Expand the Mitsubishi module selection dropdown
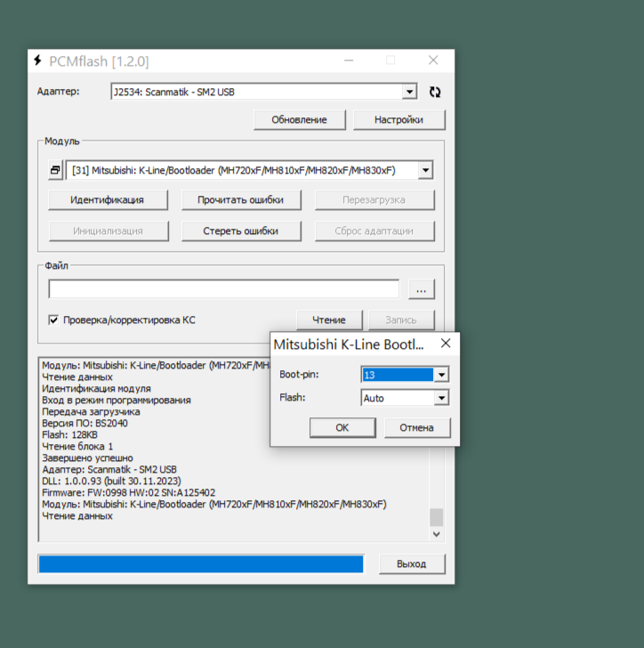 point(425,170)
